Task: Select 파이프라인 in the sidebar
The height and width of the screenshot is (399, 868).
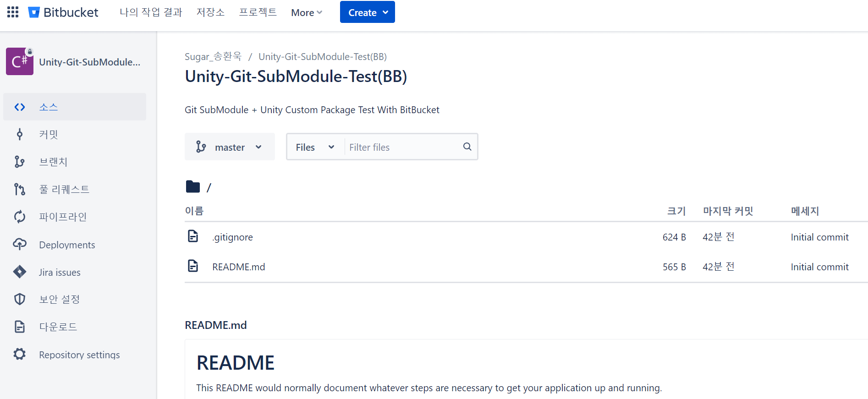Action: coord(75,217)
